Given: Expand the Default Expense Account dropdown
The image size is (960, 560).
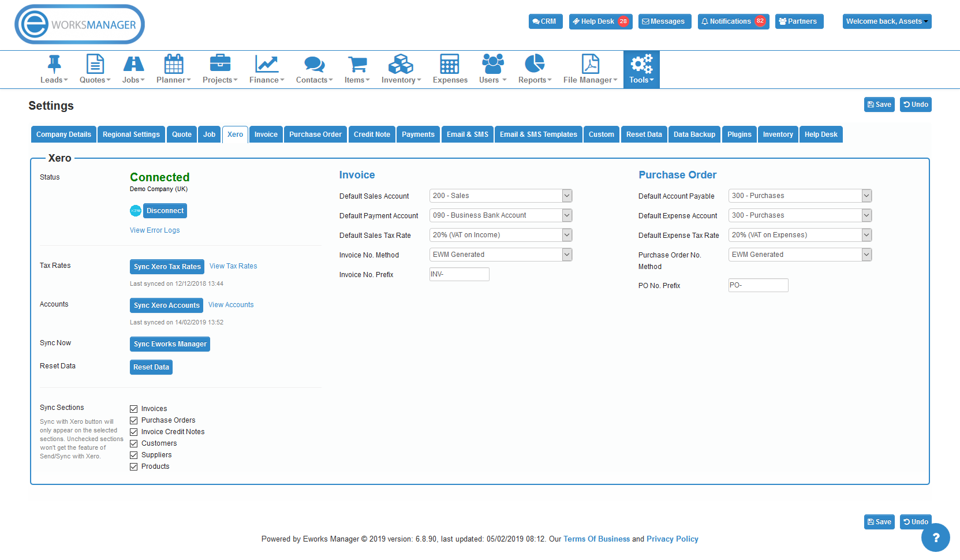Looking at the screenshot, I should click(800, 215).
